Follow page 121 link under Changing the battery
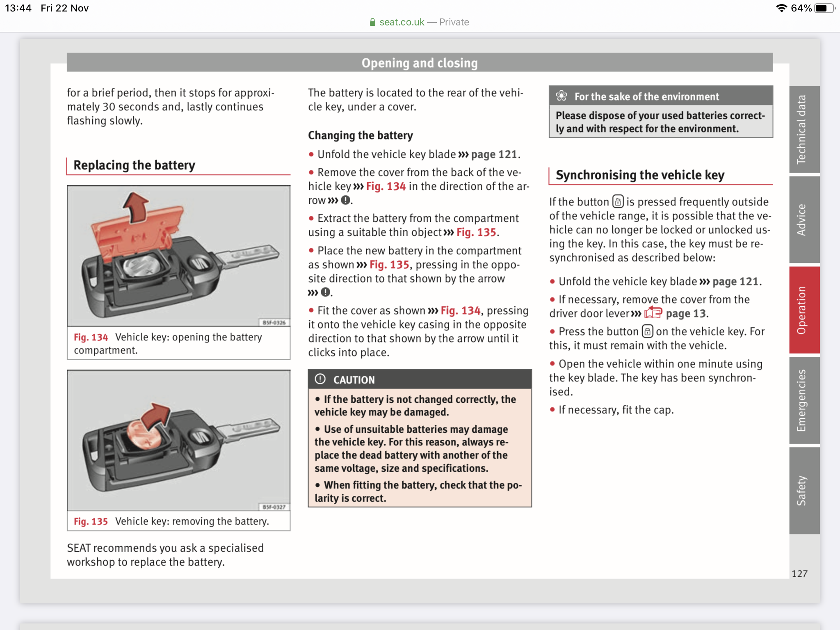This screenshot has width=840, height=630. [494, 154]
